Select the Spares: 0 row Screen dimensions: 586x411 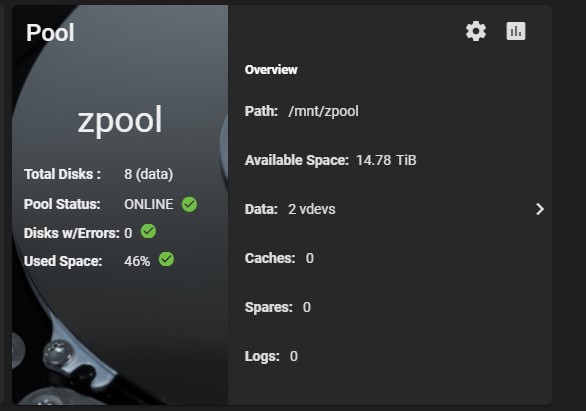(x=390, y=307)
